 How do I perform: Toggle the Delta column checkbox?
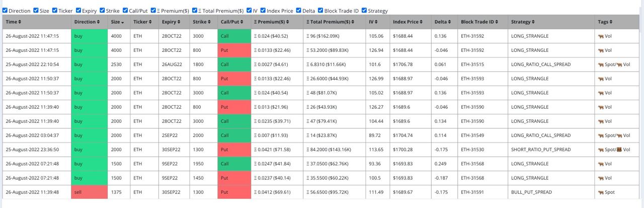298,10
